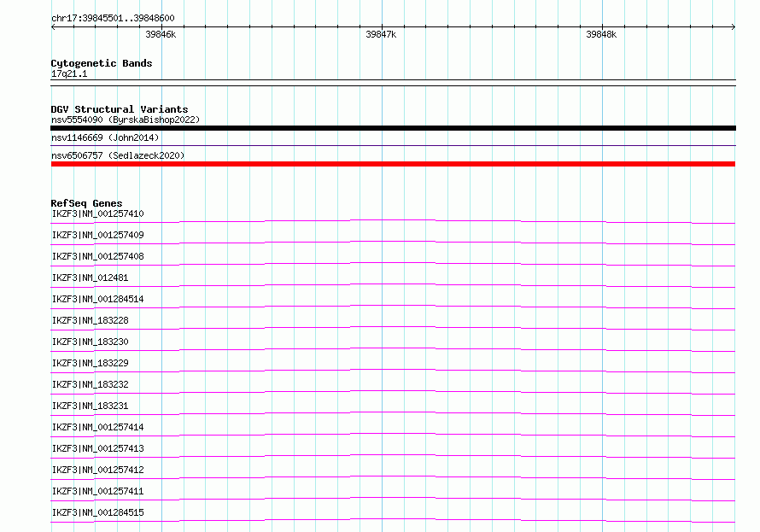The height and width of the screenshot is (532, 760).
Task: Click the 17q21.1 band label
Action: [69, 73]
